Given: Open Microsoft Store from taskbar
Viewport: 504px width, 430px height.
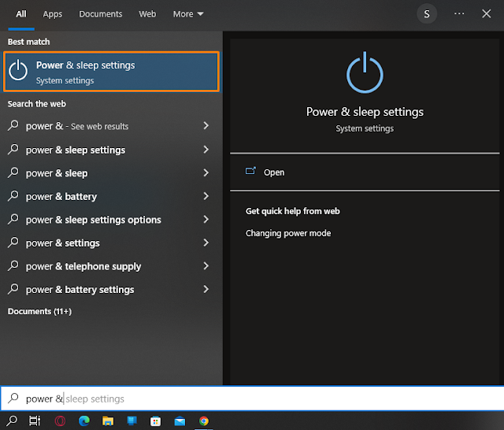Looking at the screenshot, I should pyautogui.click(x=156, y=421).
